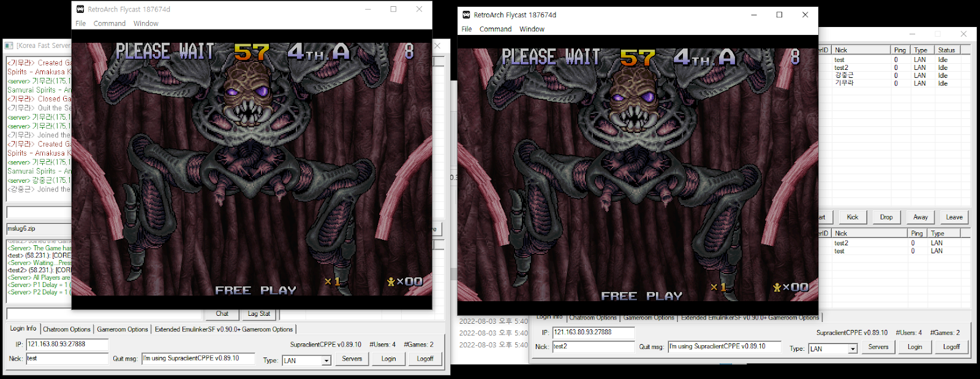Expand the Type LAN dropdown in the 'test2' client
Viewport: 980px width, 379px height.
[x=852, y=349]
